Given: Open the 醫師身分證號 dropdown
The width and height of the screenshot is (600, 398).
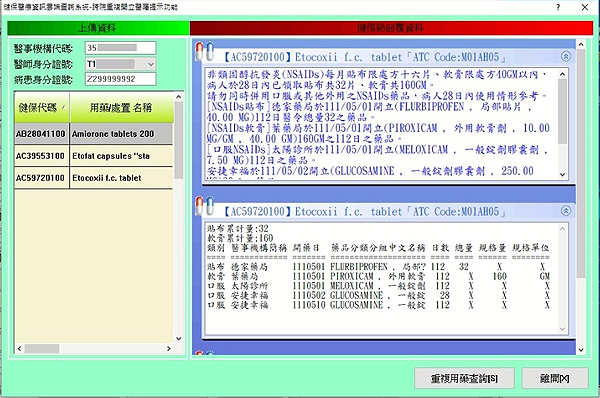Looking at the screenshot, I should [151, 64].
